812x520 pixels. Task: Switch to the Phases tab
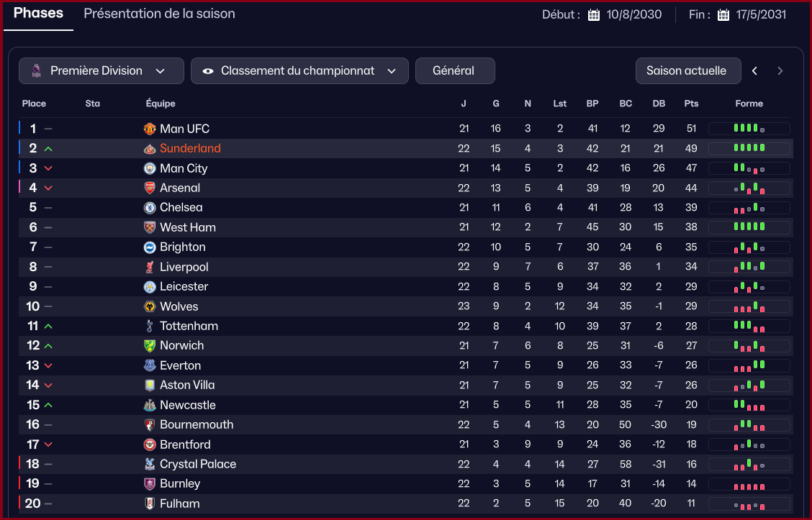pos(39,14)
